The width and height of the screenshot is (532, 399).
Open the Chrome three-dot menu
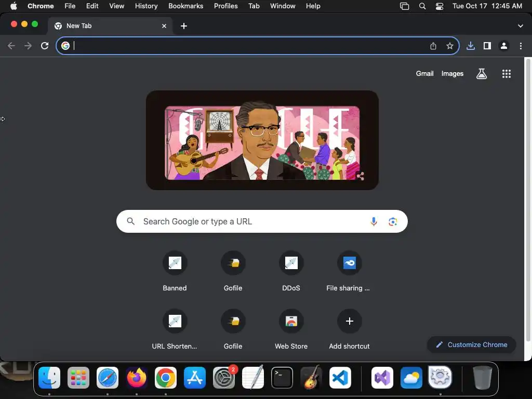click(521, 46)
